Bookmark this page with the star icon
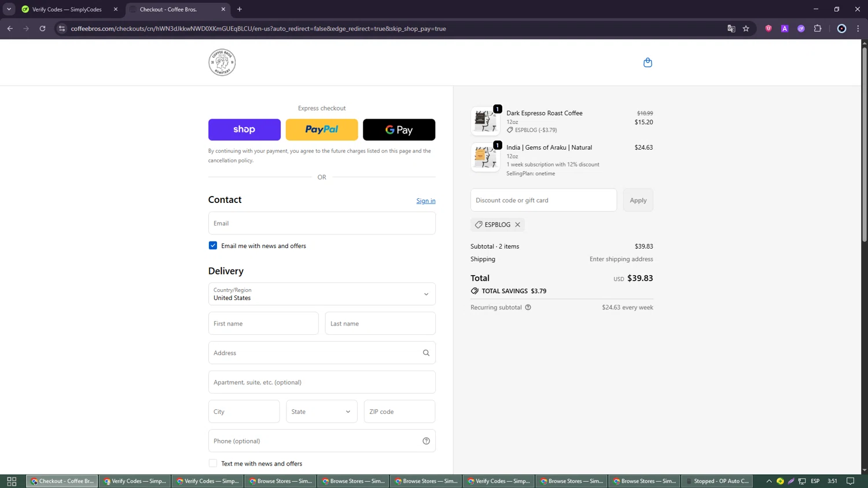868x488 pixels. 746,28
